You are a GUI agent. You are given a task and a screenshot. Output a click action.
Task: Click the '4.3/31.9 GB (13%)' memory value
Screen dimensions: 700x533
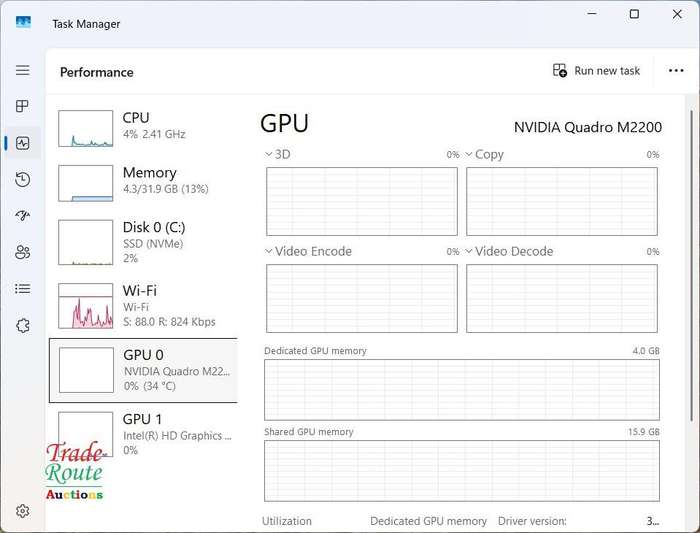(166, 189)
